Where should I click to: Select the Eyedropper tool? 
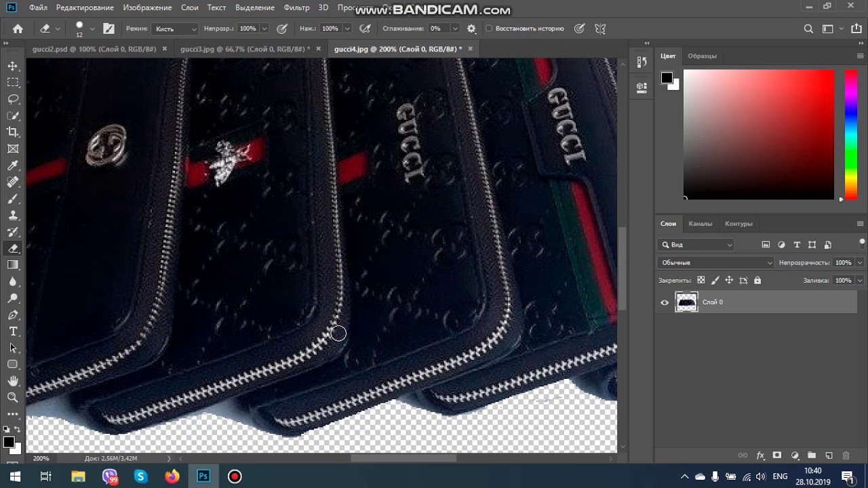(13, 165)
